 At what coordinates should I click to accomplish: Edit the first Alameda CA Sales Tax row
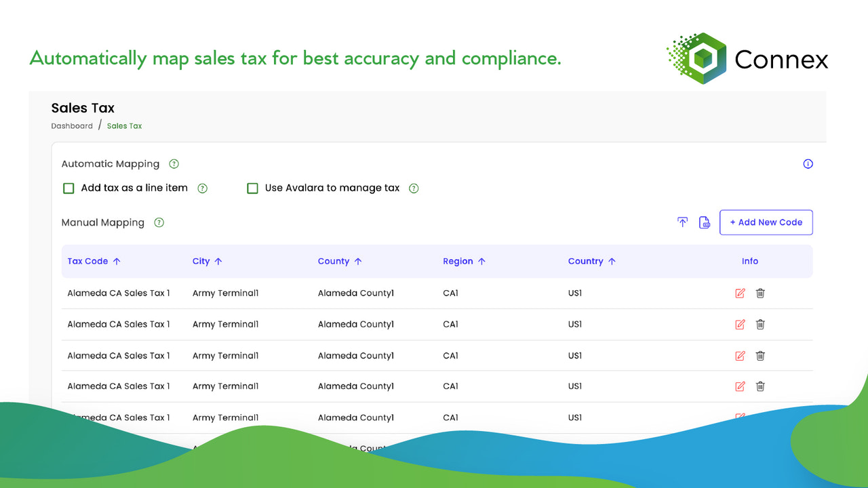tap(740, 293)
